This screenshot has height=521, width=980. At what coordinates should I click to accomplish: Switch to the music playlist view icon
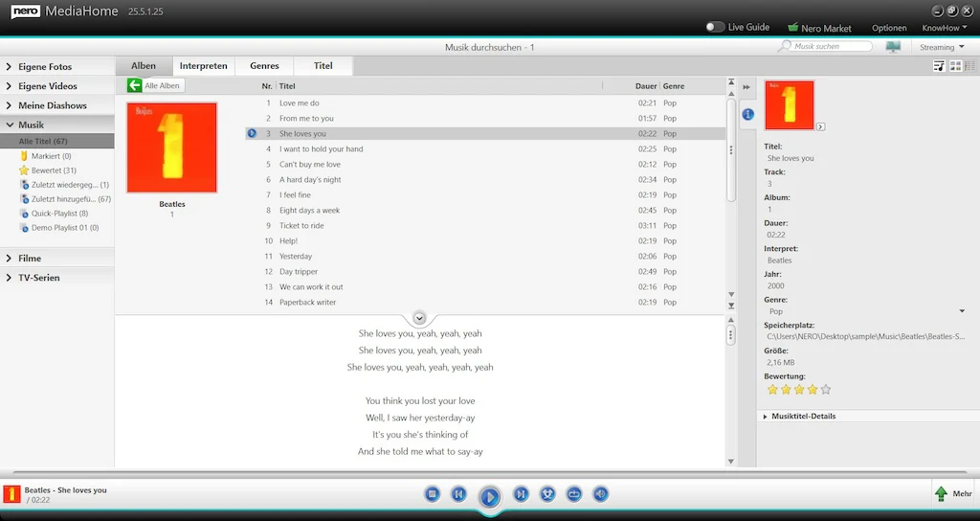[x=939, y=66]
